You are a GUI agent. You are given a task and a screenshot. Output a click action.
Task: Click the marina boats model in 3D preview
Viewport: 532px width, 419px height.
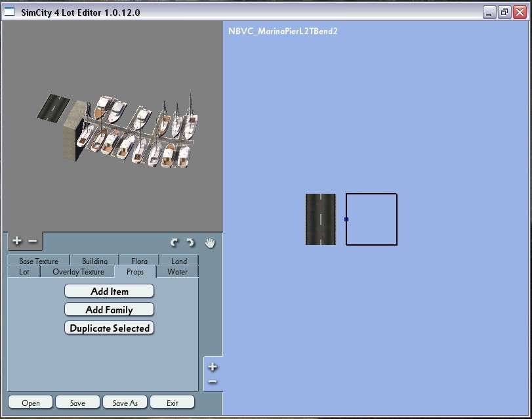coord(136,133)
